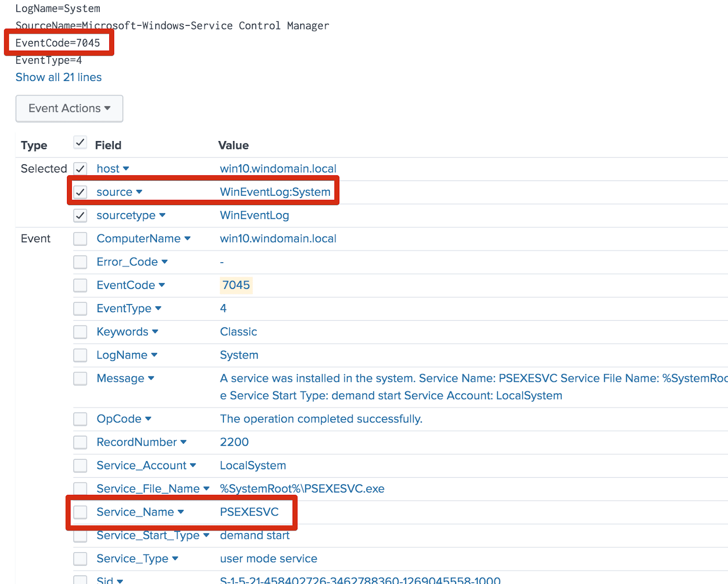Click the WinEventLog:System source value
Viewport: 728px width, 584px height.
(275, 192)
